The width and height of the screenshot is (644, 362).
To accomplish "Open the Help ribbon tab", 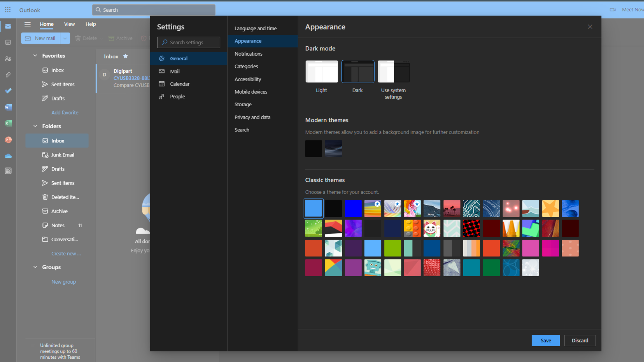I will 91,24.
